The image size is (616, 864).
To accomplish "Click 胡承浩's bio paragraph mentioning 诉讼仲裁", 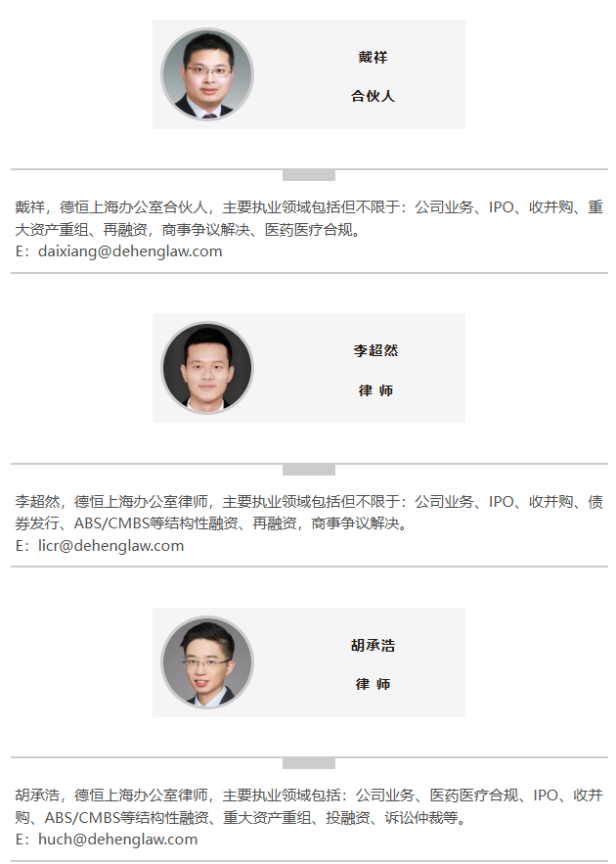I will click(x=309, y=806).
